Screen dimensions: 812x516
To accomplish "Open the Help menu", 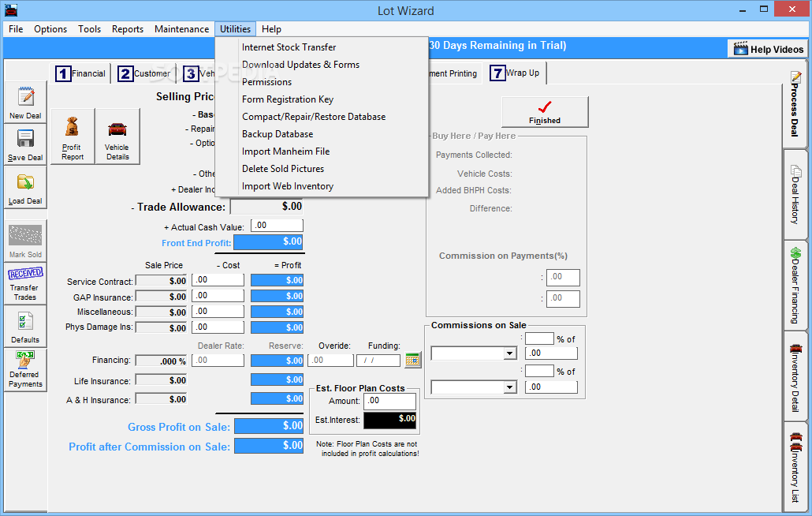I will [271, 29].
